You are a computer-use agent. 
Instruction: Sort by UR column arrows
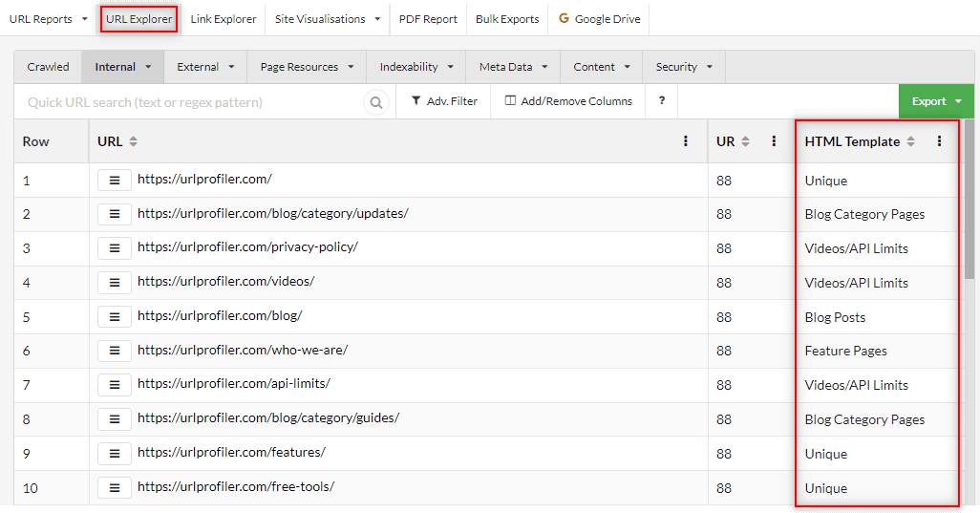745,141
